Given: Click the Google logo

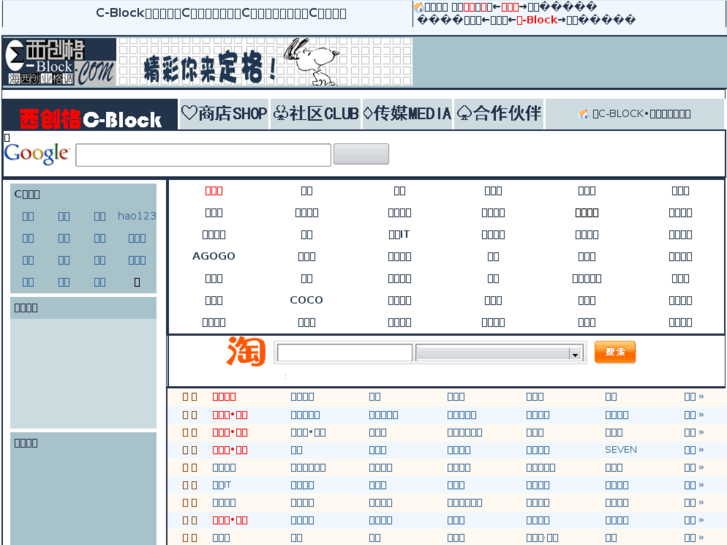Looking at the screenshot, I should (x=37, y=154).
